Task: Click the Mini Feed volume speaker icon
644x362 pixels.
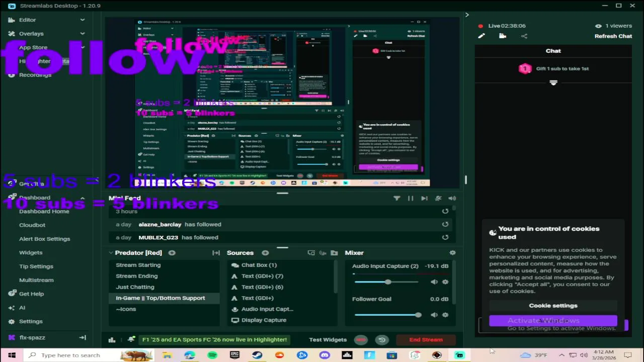Action: tap(452, 198)
